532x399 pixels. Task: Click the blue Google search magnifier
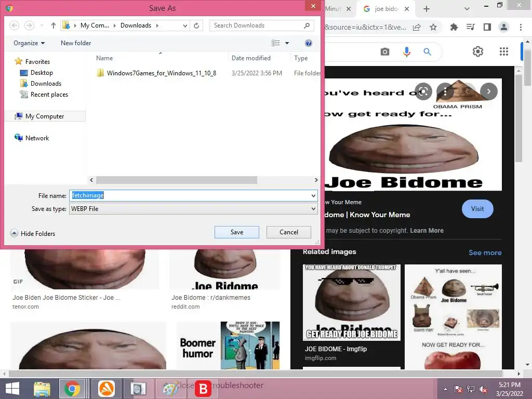(428, 51)
